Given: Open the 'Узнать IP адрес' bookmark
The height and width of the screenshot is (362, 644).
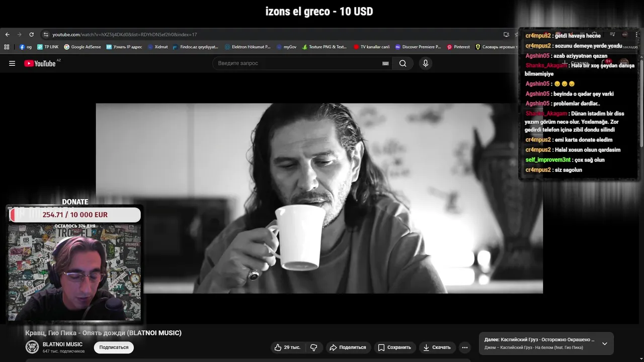Looking at the screenshot, I should point(124,47).
